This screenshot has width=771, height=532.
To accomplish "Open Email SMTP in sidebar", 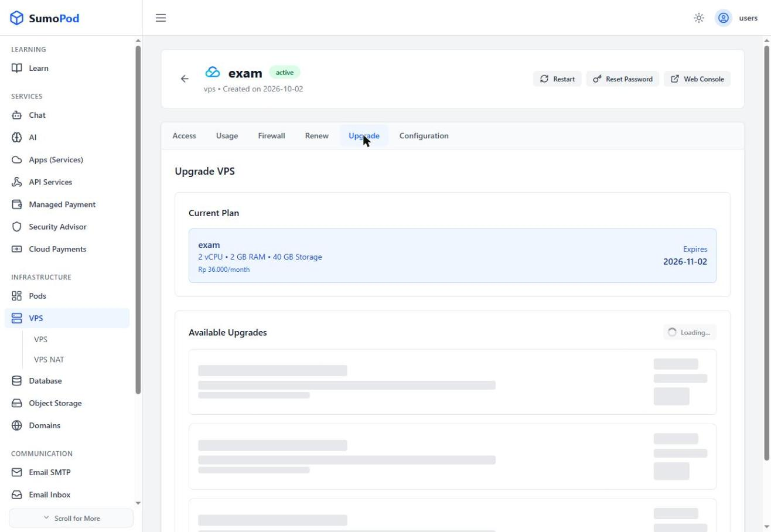I will click(67, 472).
